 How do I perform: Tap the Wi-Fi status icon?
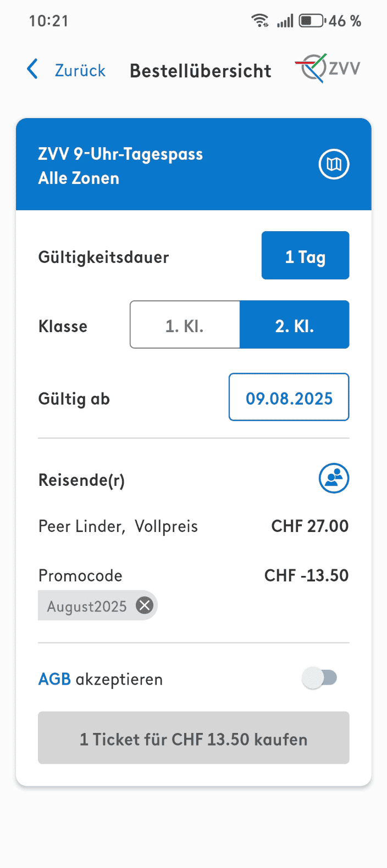[x=259, y=21]
